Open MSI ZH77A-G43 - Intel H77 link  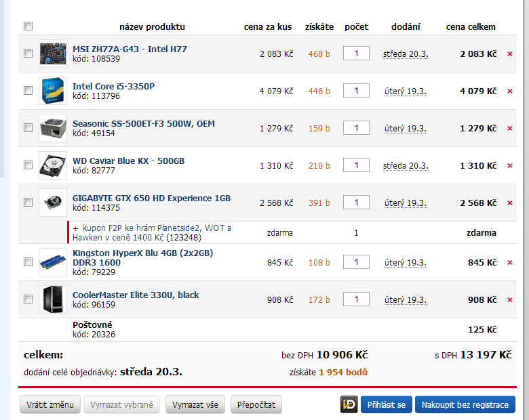130,49
